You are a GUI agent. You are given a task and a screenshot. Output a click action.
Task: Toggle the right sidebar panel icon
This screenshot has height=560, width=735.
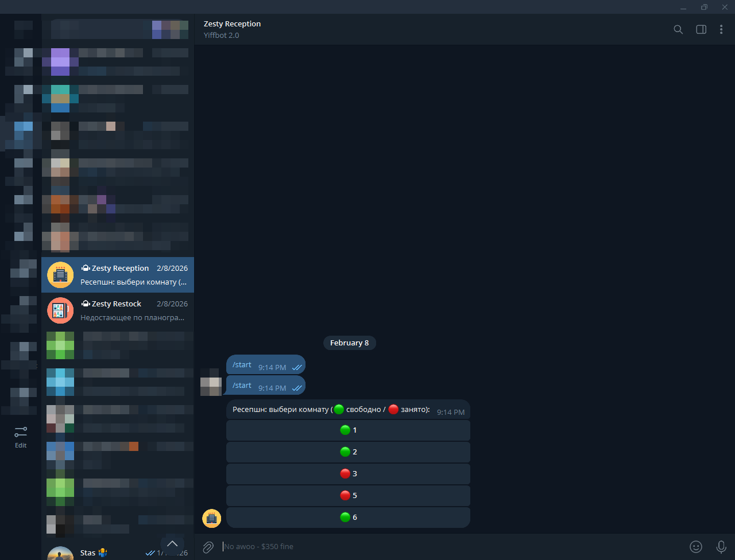(x=701, y=30)
